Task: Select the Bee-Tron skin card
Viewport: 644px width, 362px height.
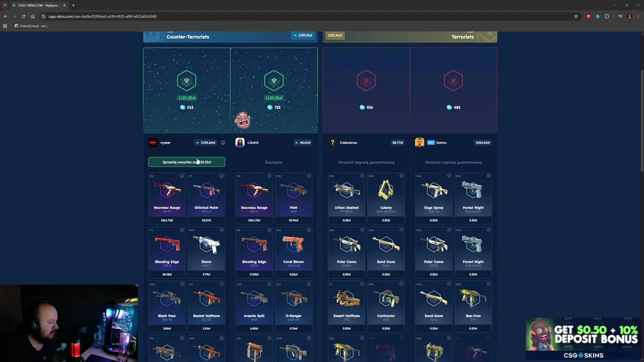Action: [x=473, y=306]
